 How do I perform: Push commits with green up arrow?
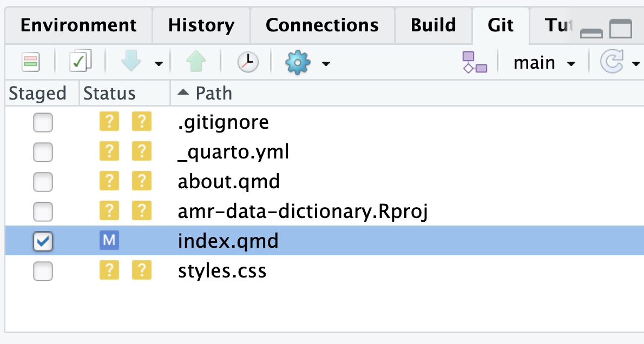[196, 62]
